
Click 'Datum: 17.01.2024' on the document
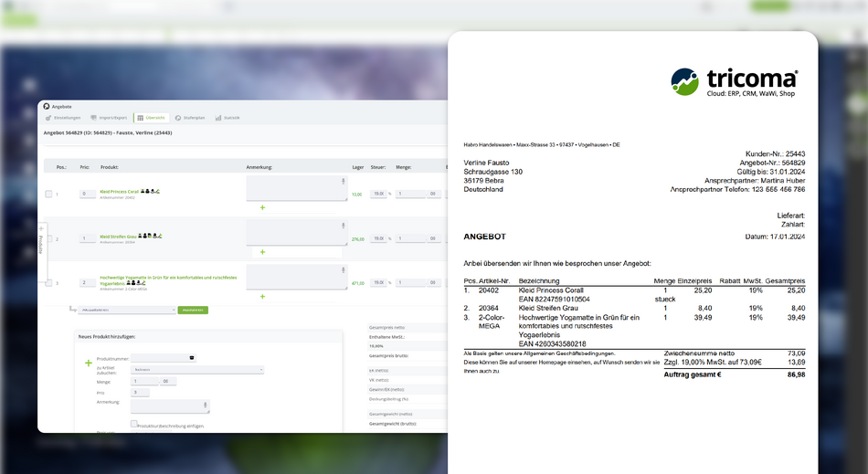tap(775, 237)
